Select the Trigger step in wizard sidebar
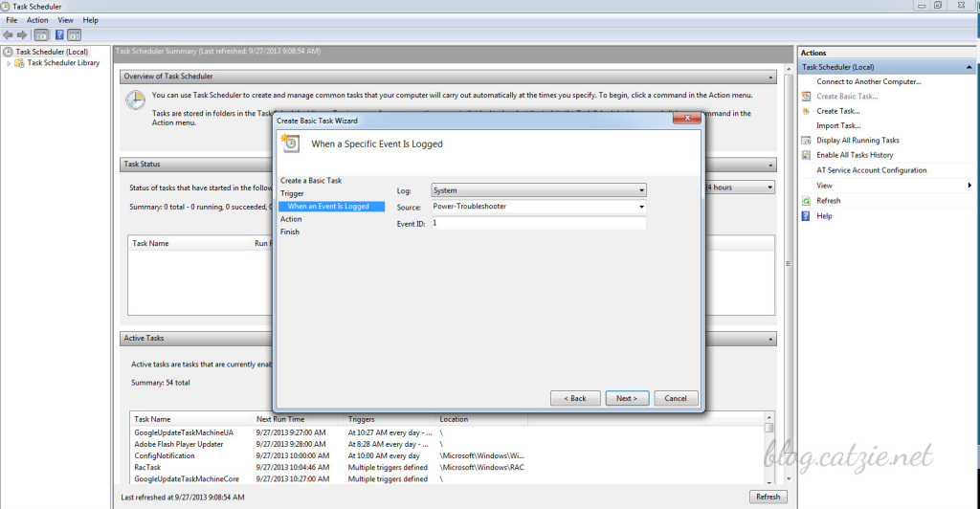 [292, 193]
